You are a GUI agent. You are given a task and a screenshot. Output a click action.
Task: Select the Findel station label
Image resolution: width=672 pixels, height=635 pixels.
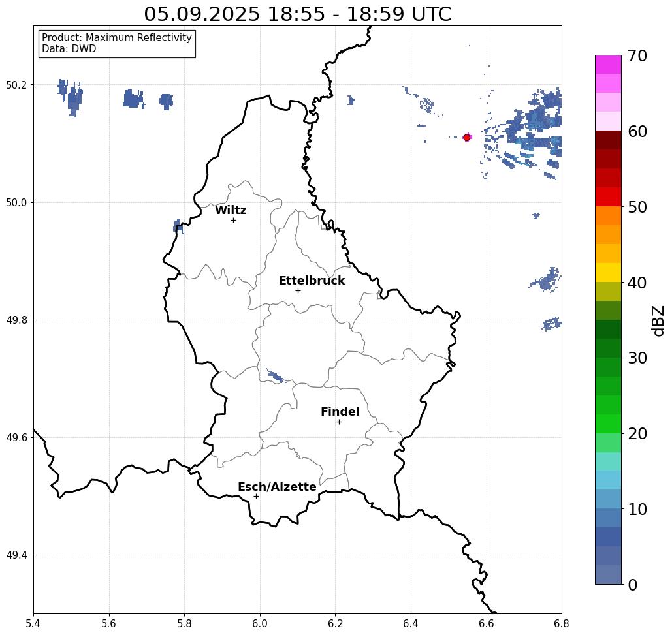(340, 412)
